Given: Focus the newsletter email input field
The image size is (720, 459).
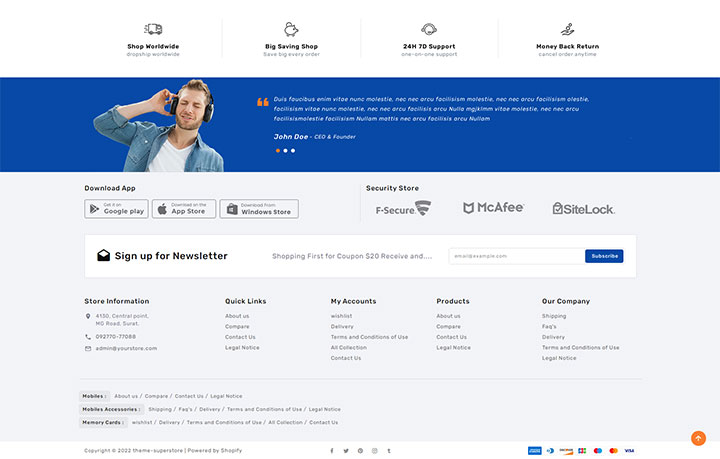Looking at the screenshot, I should click(x=517, y=256).
